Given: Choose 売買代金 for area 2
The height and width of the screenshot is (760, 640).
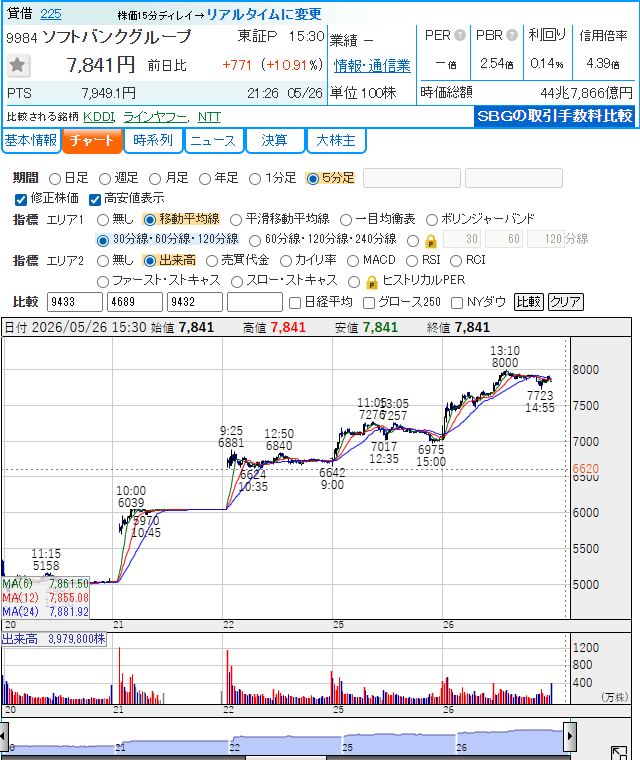Looking at the screenshot, I should [x=212, y=261].
